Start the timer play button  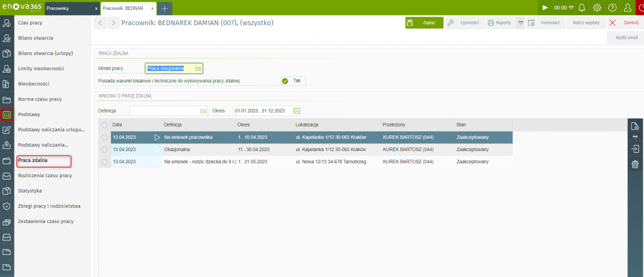pos(544,8)
